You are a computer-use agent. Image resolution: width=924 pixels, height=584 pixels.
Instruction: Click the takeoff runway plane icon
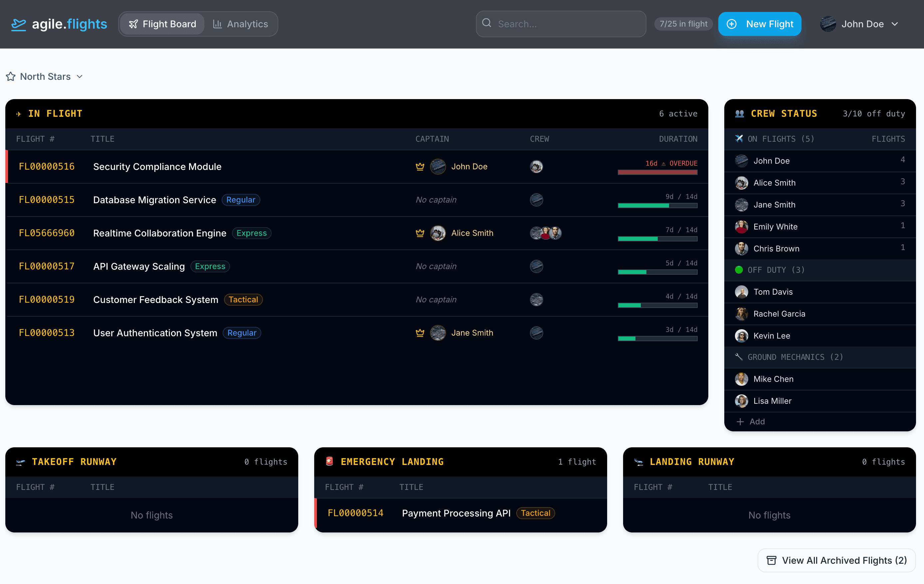point(20,461)
